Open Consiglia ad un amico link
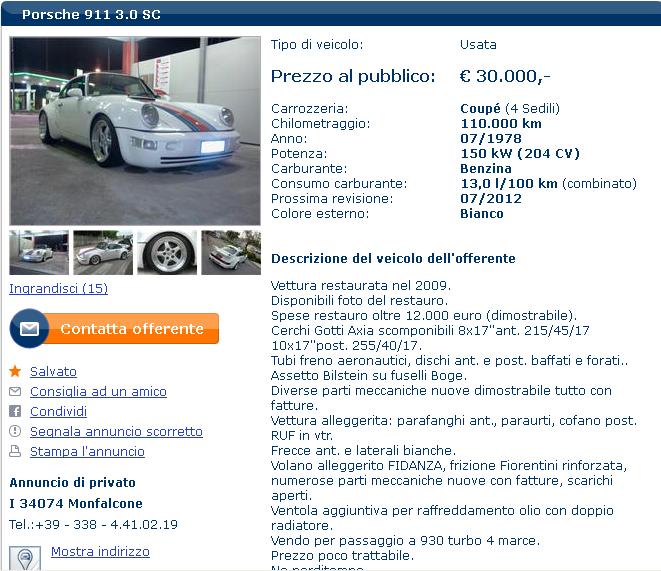The height and width of the screenshot is (571, 661). (x=98, y=391)
